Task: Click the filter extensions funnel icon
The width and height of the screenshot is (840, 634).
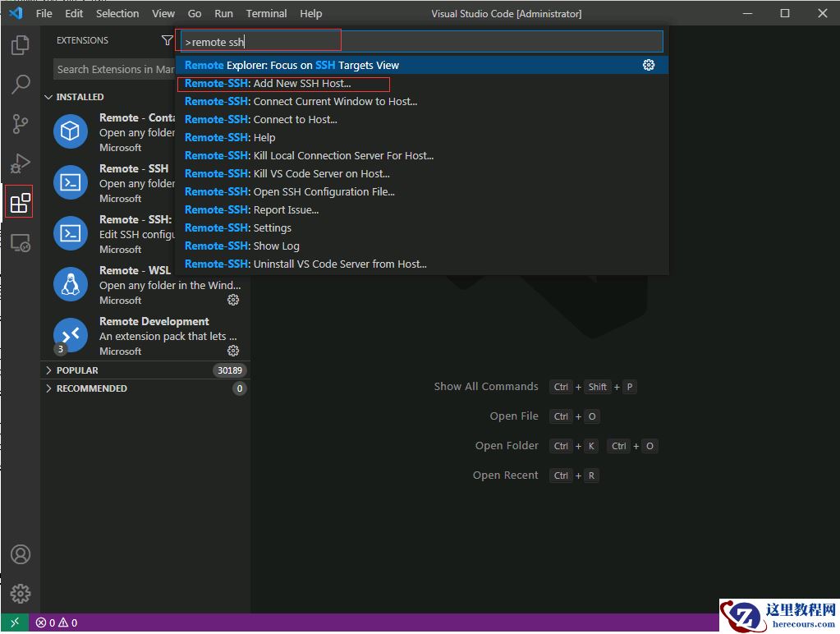Action: 168,40
